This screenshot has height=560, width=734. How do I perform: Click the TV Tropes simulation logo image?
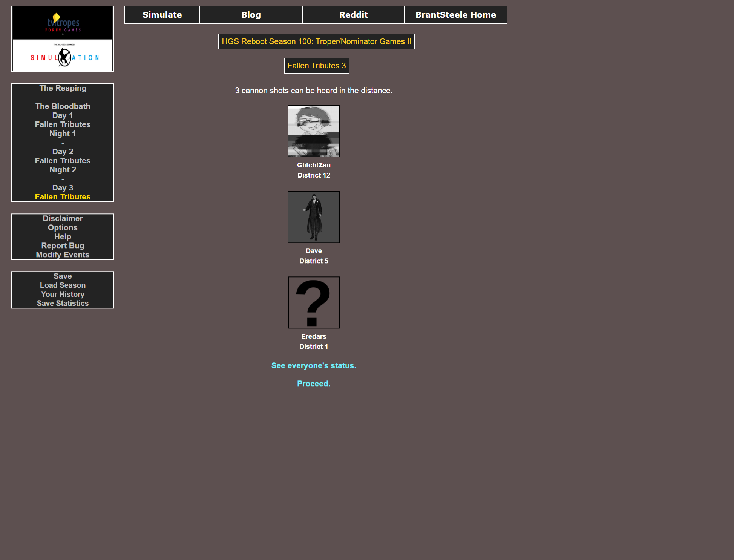pos(63,39)
